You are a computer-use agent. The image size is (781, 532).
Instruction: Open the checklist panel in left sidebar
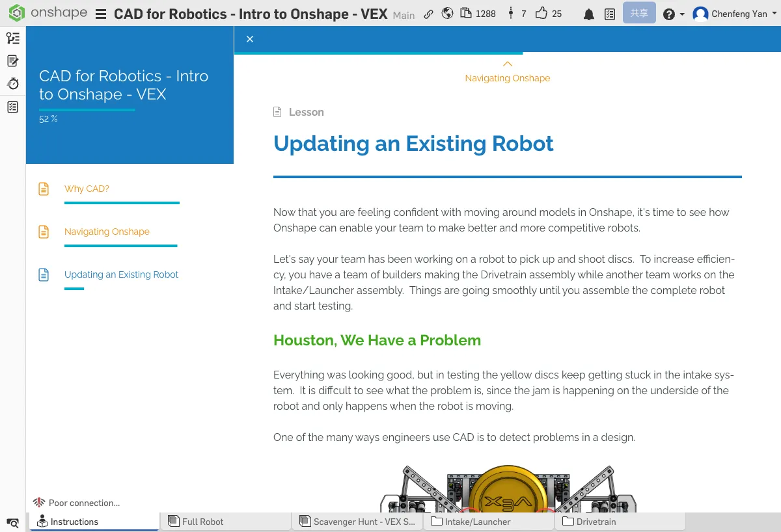[12, 107]
